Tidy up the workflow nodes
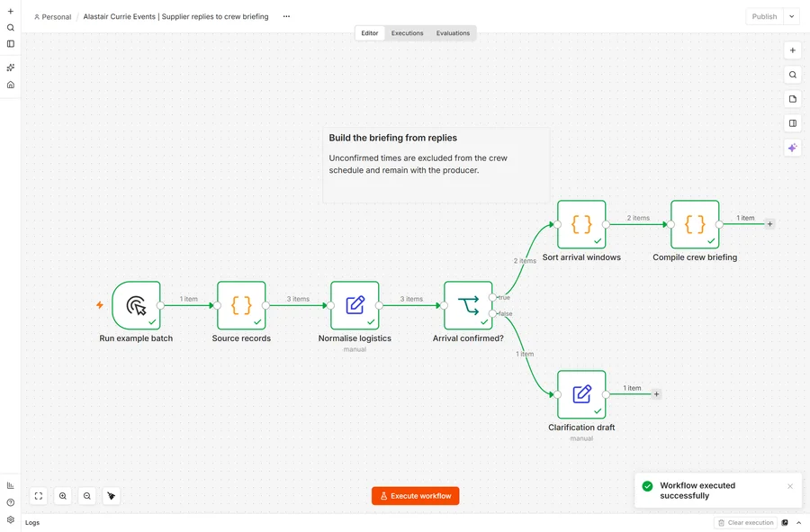The height and width of the screenshot is (532, 810). pos(112,496)
